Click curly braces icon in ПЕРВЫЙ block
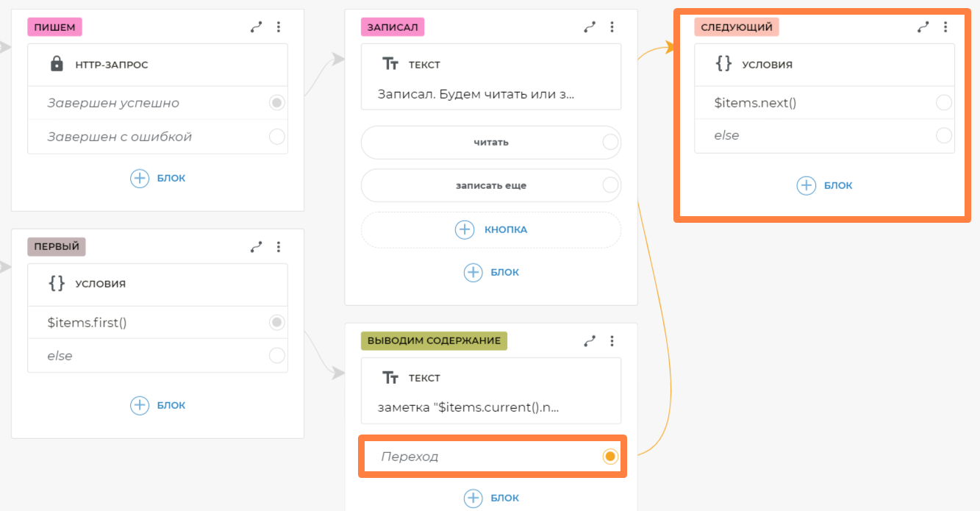Viewport: 980px width, 511px height. (57, 283)
